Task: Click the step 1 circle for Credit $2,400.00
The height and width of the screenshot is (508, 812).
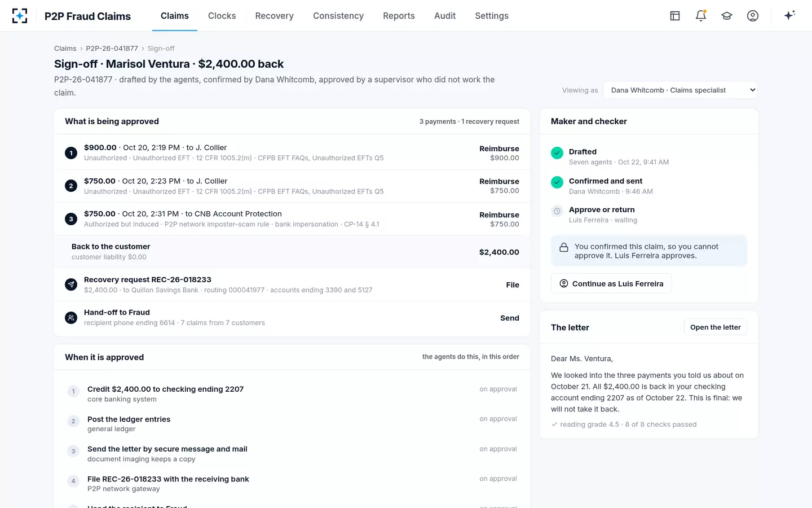Action: tap(73, 391)
